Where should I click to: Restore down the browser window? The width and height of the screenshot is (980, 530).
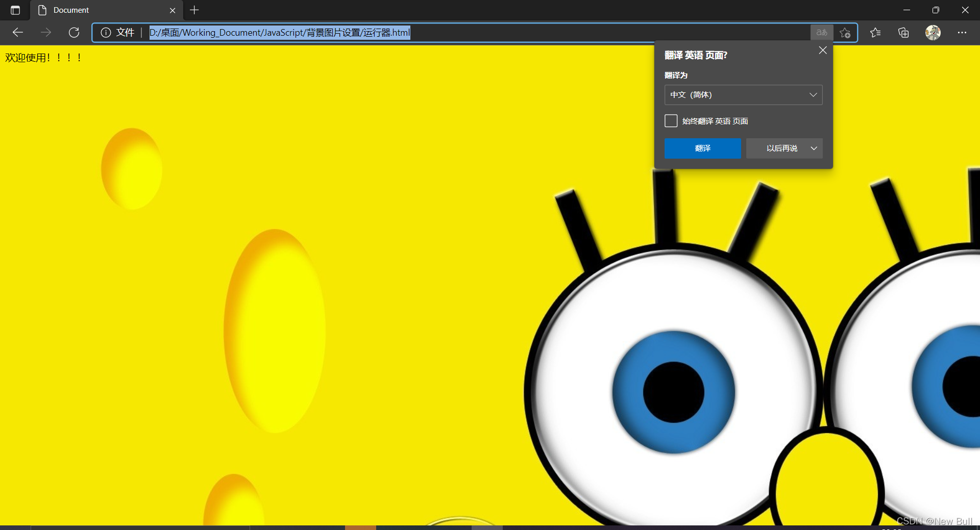tap(936, 10)
